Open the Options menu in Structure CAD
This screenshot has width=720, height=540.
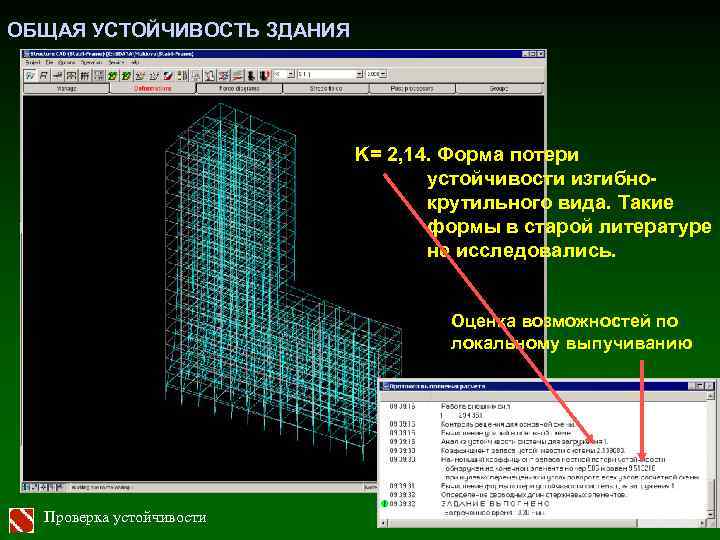click(x=67, y=62)
